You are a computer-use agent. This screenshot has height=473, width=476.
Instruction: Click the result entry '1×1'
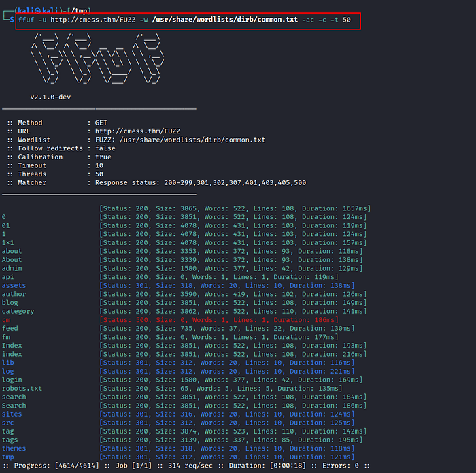(8, 243)
